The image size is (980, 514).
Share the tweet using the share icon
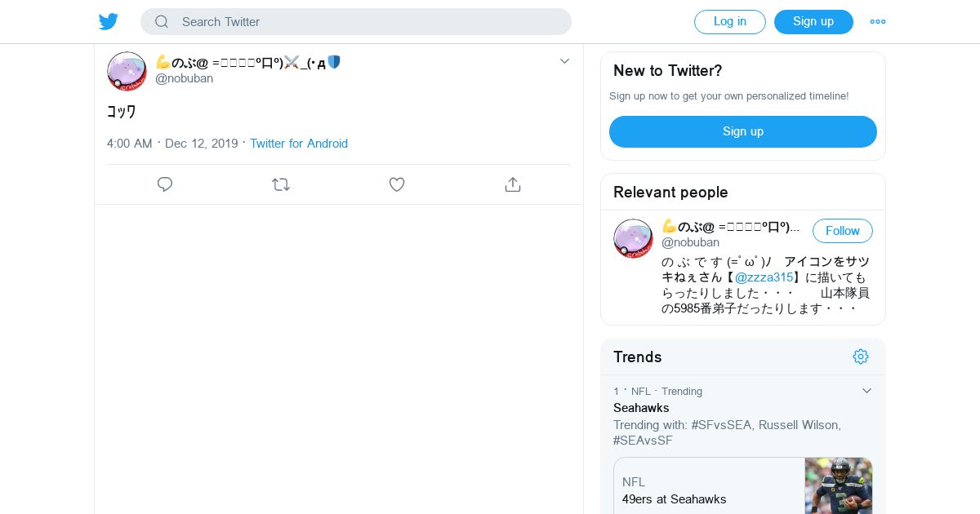[513, 184]
